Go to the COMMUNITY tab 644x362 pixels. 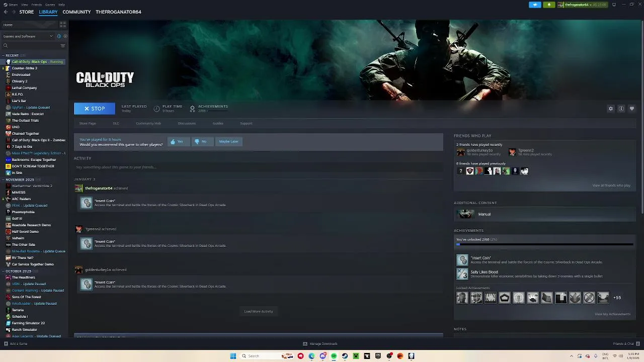(x=76, y=12)
